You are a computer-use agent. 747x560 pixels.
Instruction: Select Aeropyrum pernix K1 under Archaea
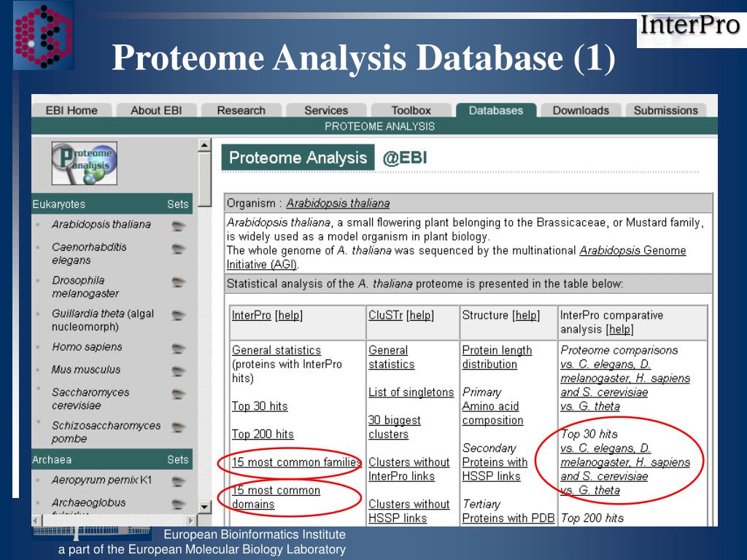point(101,480)
